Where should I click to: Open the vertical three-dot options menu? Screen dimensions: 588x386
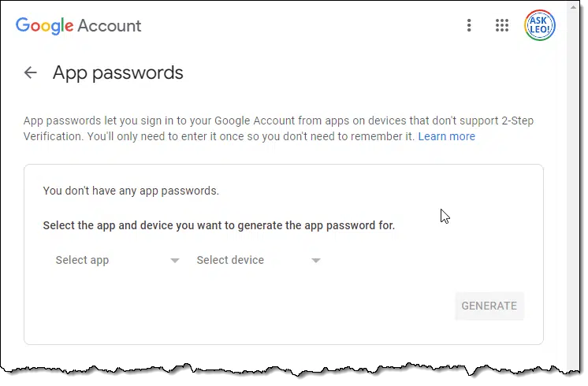coord(469,25)
